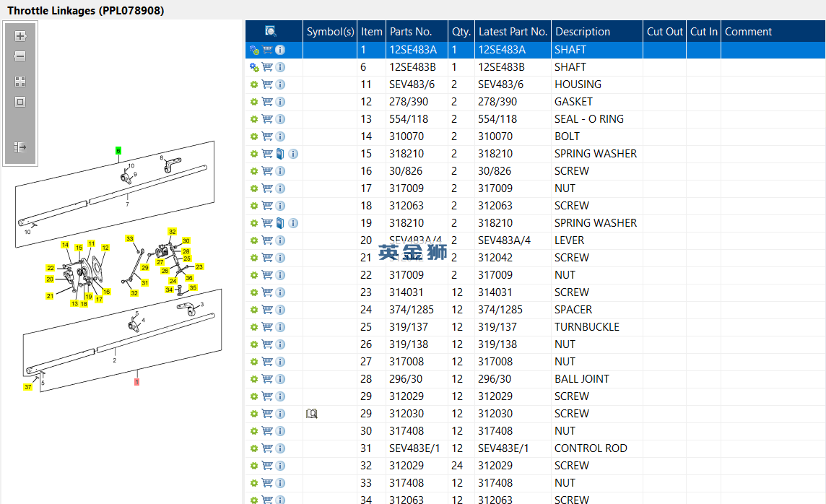Image resolution: width=826 pixels, height=504 pixels.
Task: Zoom out of the parts diagram
Action: (x=20, y=56)
